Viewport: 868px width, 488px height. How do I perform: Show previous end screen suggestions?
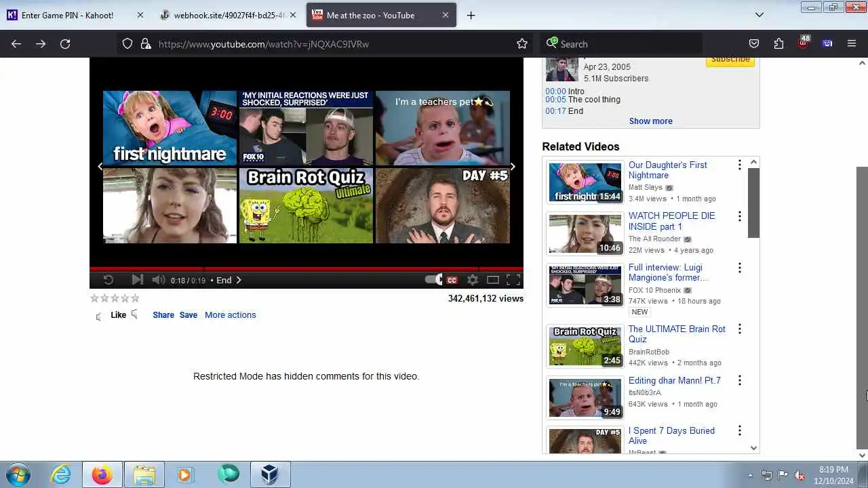100,166
